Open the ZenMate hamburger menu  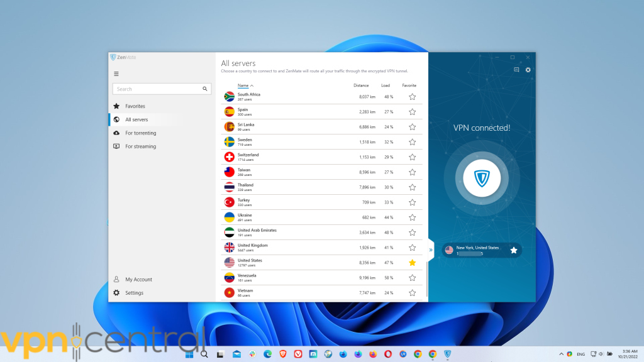click(116, 74)
